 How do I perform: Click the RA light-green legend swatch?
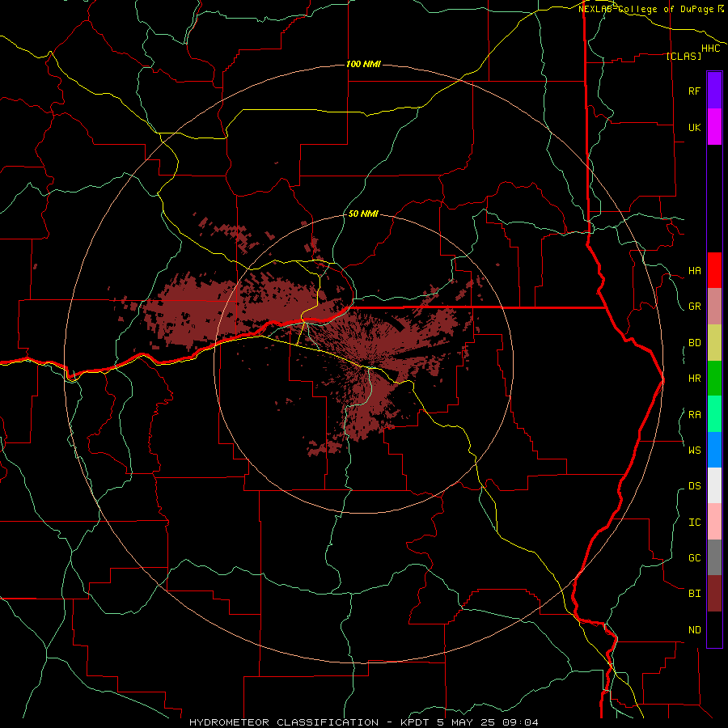tap(714, 414)
